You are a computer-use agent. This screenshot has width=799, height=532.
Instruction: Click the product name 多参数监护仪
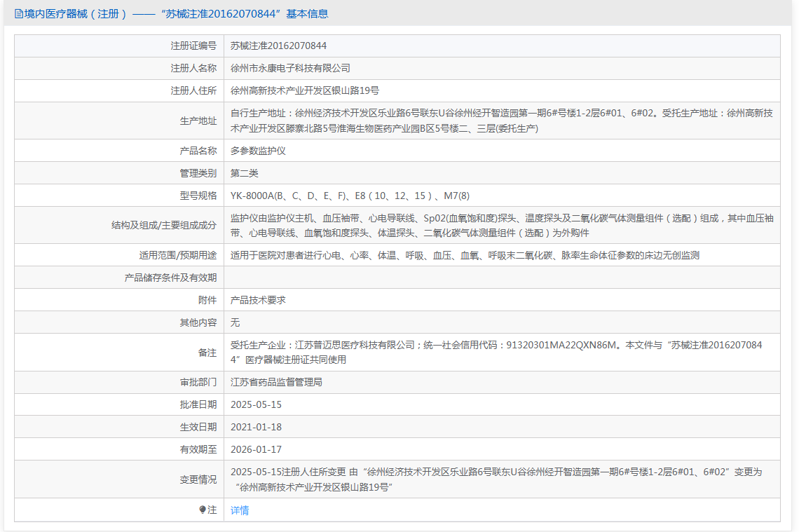pyautogui.click(x=258, y=151)
